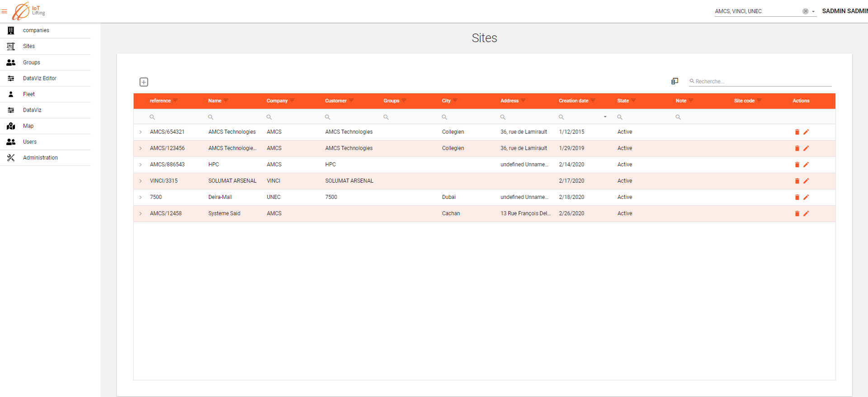Image resolution: width=868 pixels, height=397 pixels.
Task: Delete site AMCS/654321
Action: (x=797, y=132)
